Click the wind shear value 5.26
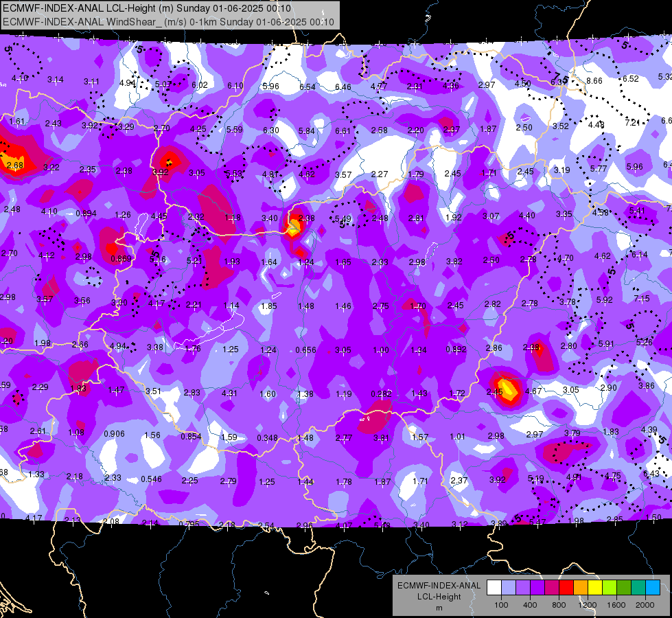This screenshot has width=672, height=618. coord(644,342)
